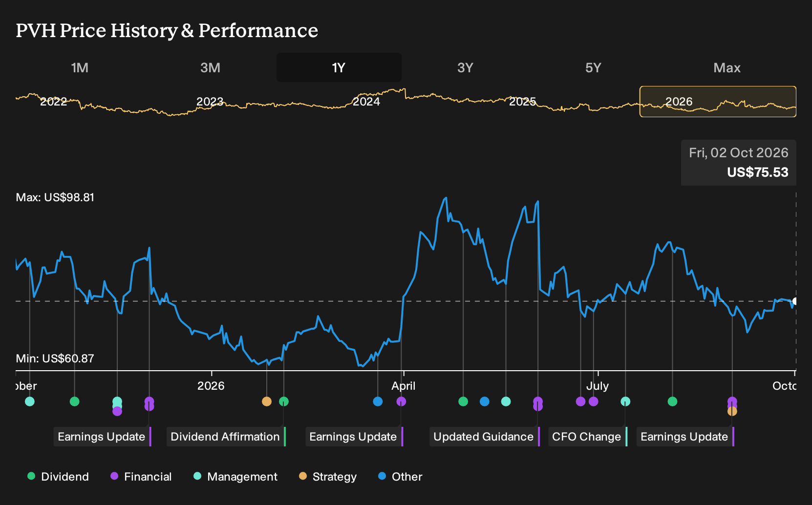Screen dimensions: 812x505
Task: Click the orange dot beneath the last purple dot
Action: 732,411
